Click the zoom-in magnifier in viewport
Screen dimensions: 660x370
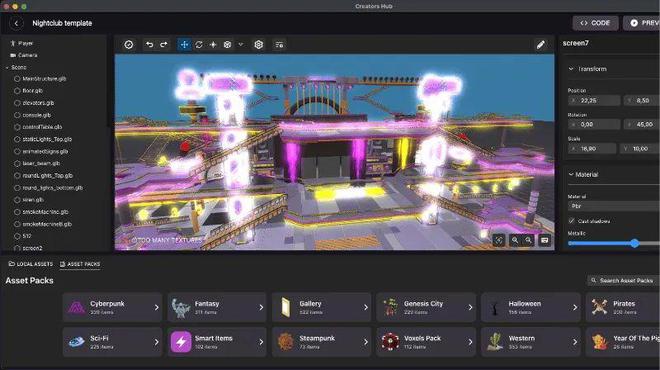pyautogui.click(x=514, y=240)
